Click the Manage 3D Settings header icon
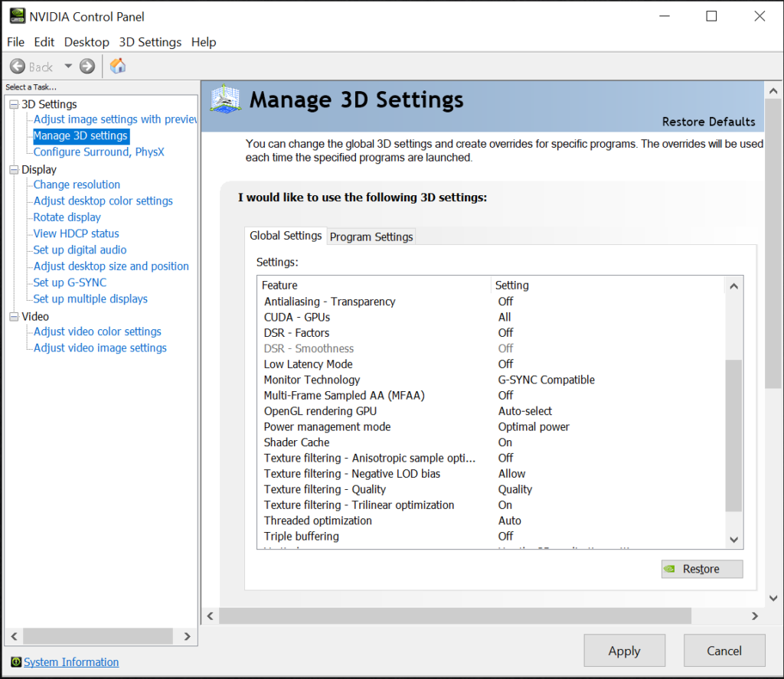The image size is (784, 679). tap(224, 100)
